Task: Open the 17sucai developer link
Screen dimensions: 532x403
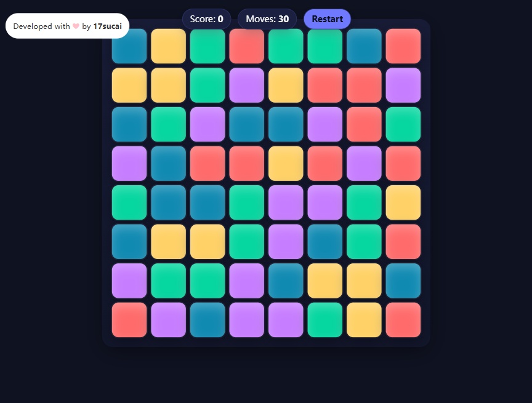Action: tap(107, 26)
